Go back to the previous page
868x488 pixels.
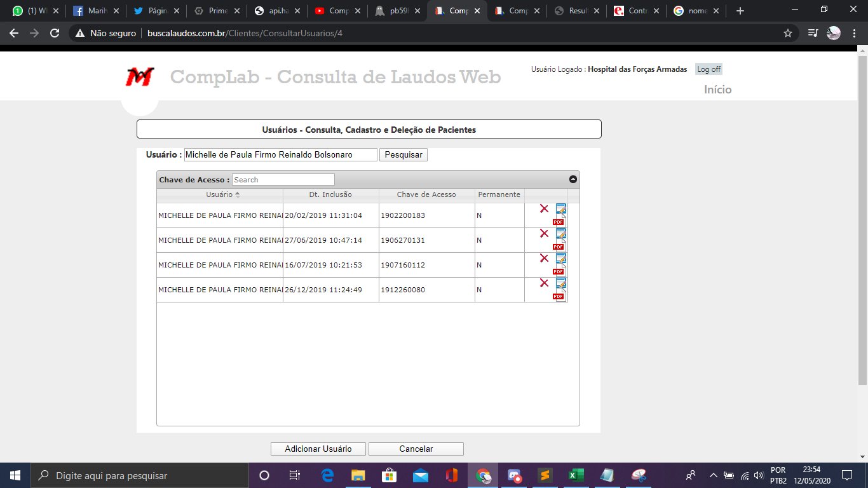pyautogui.click(x=14, y=33)
